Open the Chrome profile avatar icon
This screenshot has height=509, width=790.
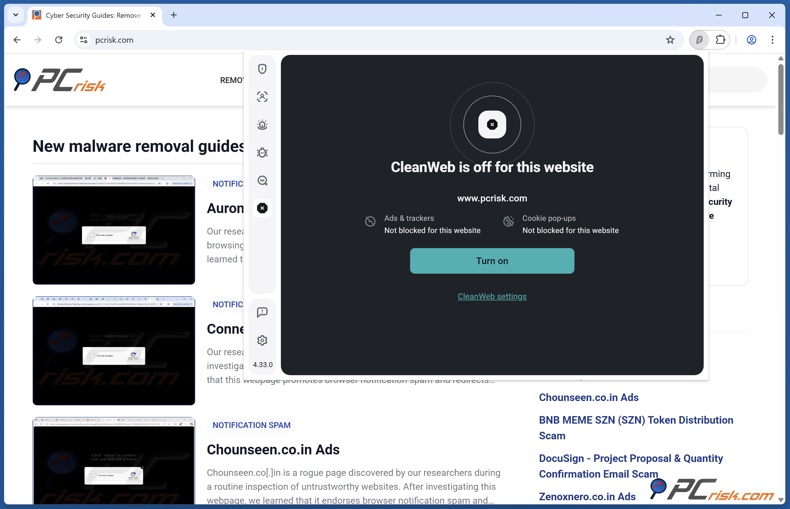[751, 40]
